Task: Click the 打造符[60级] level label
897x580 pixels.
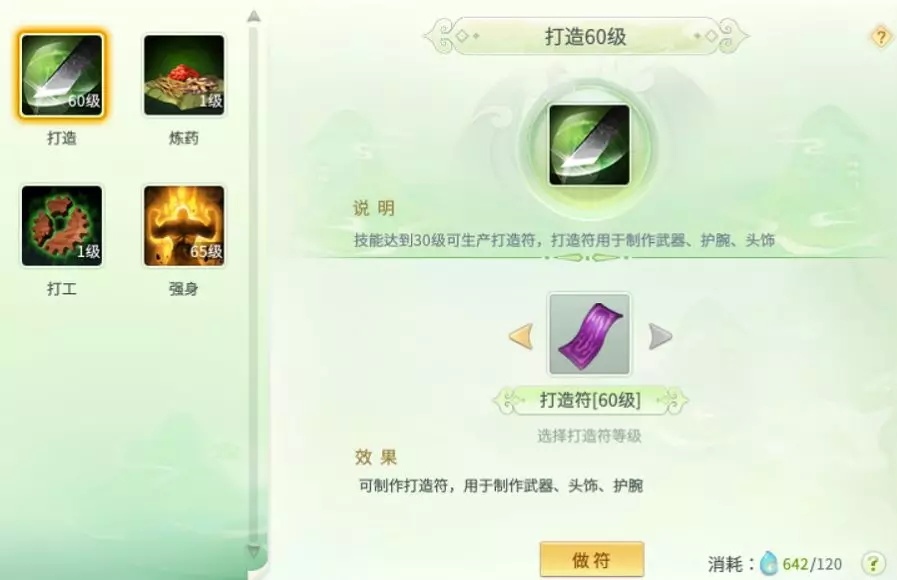Action: [590, 400]
